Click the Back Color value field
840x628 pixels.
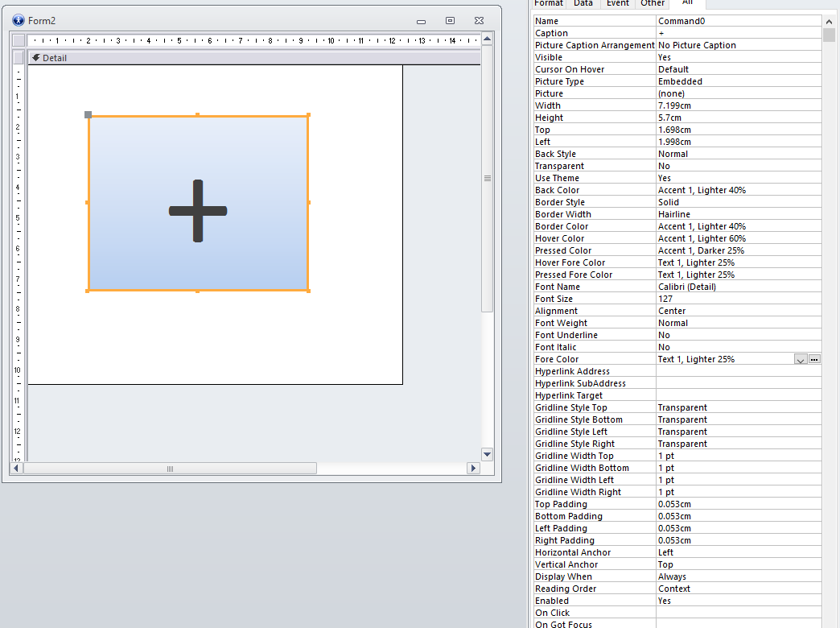tap(739, 190)
